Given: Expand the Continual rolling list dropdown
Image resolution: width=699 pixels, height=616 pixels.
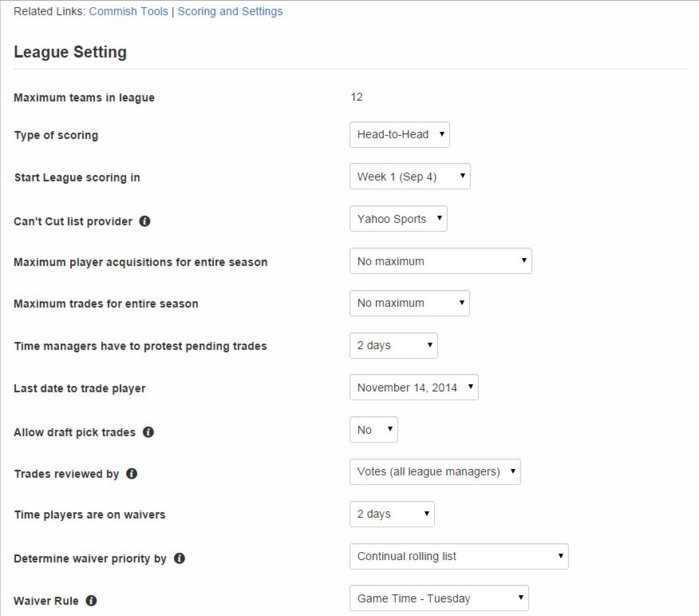Looking at the screenshot, I should click(458, 556).
